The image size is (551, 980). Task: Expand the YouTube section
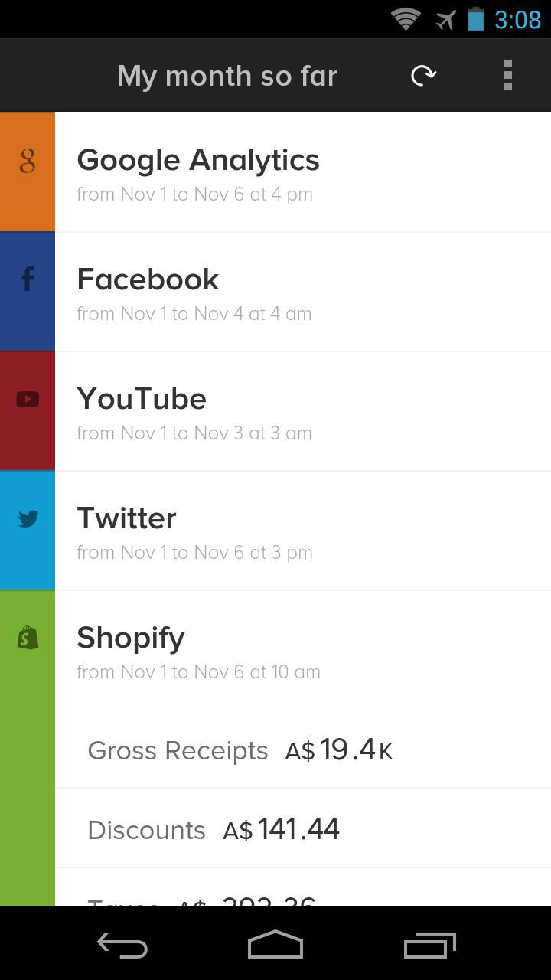point(302,411)
